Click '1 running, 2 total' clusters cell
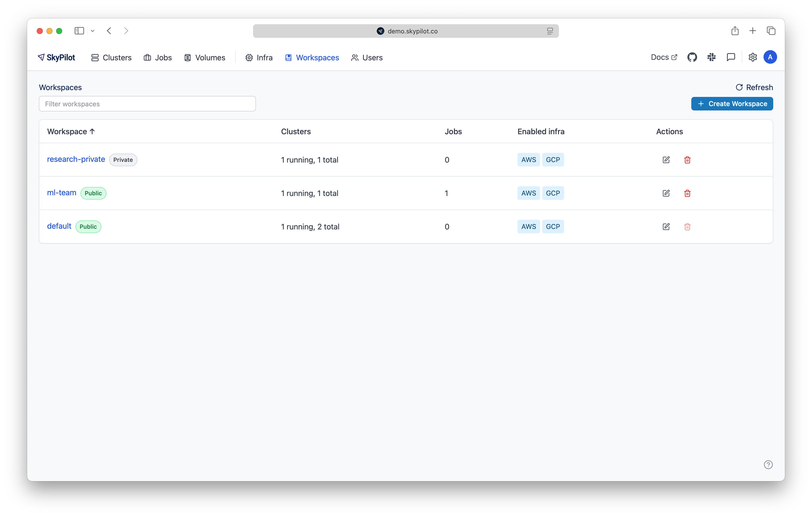Screen dimensions: 812x517 click(310, 227)
